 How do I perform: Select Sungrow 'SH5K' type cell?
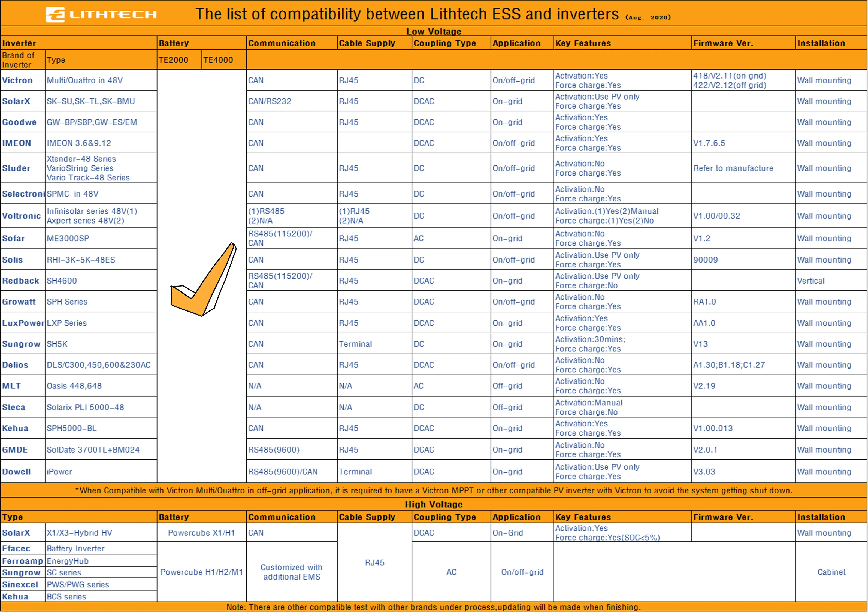tap(101, 344)
